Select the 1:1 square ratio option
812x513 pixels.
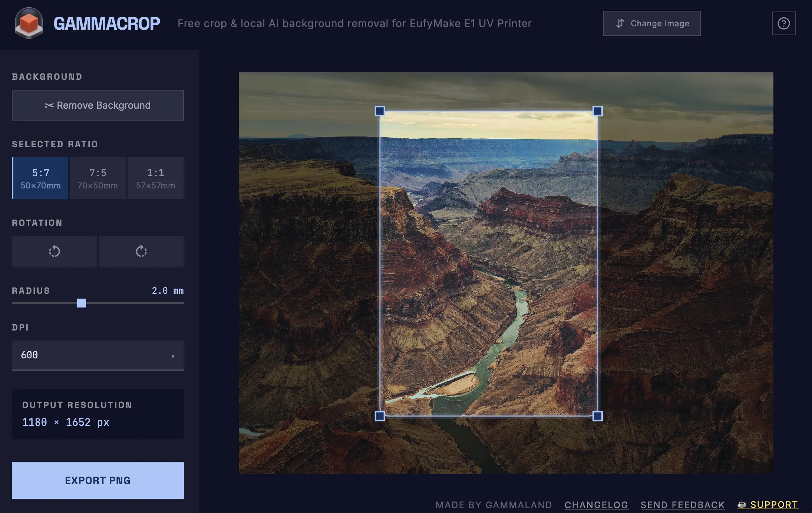coord(156,178)
